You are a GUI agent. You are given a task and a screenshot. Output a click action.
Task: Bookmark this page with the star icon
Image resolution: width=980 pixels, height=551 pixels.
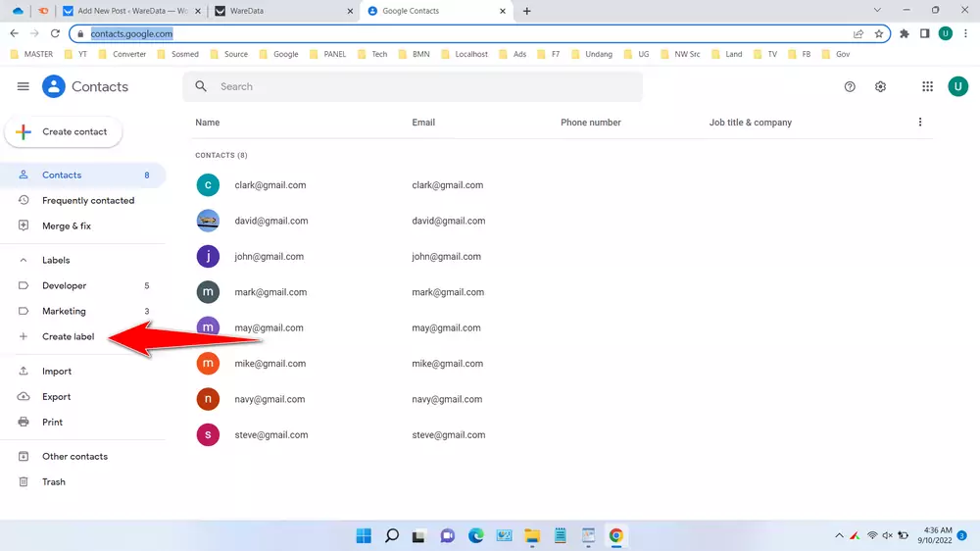(879, 33)
